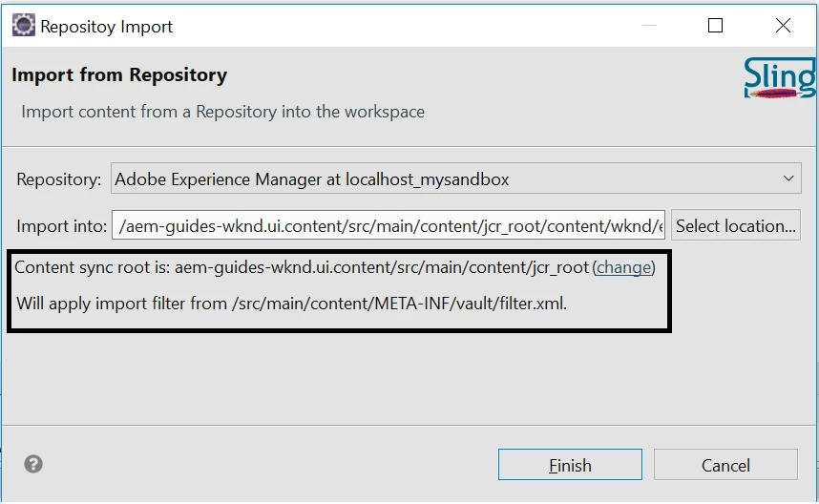Minimize the dialog with the dash button
The image size is (819, 504).
click(649, 25)
